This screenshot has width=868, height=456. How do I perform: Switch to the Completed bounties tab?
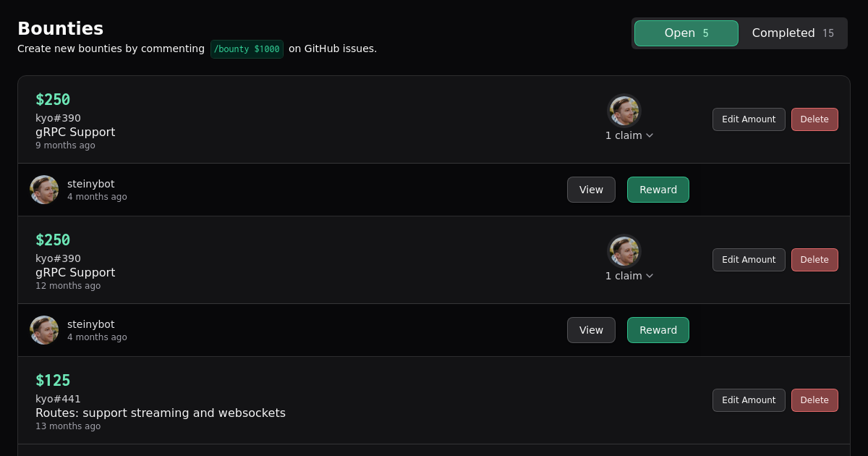792,33
